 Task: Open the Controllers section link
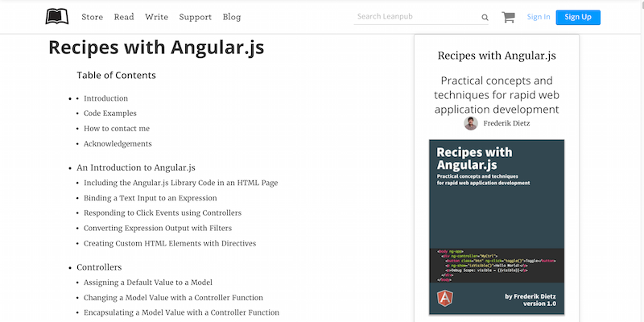point(99,267)
